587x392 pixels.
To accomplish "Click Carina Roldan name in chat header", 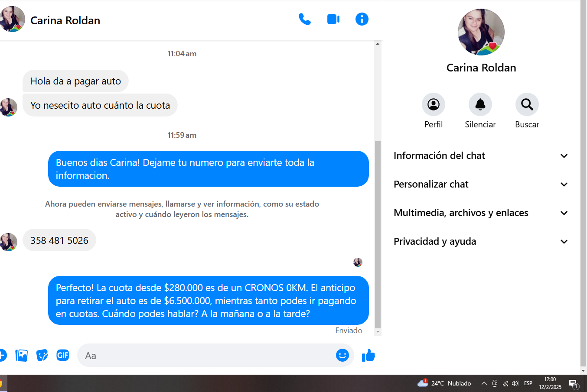I will tap(65, 20).
